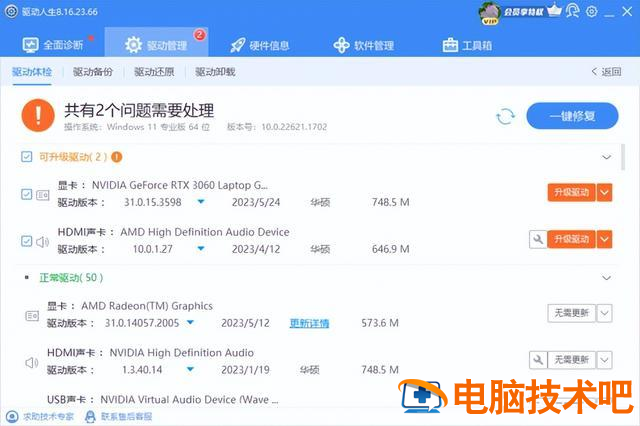The image size is (640, 426).
Task: Open dropdown next to AMD Audio 升级驱动
Action: pos(604,239)
